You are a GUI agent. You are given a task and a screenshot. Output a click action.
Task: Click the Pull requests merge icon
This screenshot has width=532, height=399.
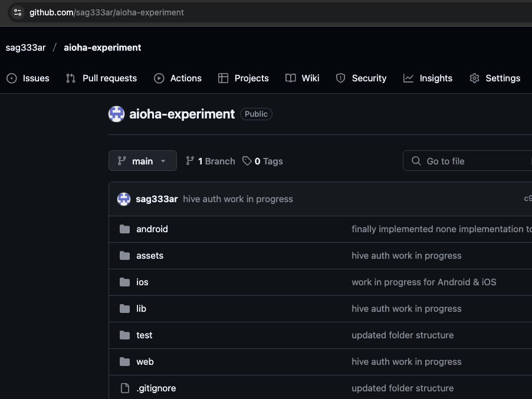tap(71, 78)
